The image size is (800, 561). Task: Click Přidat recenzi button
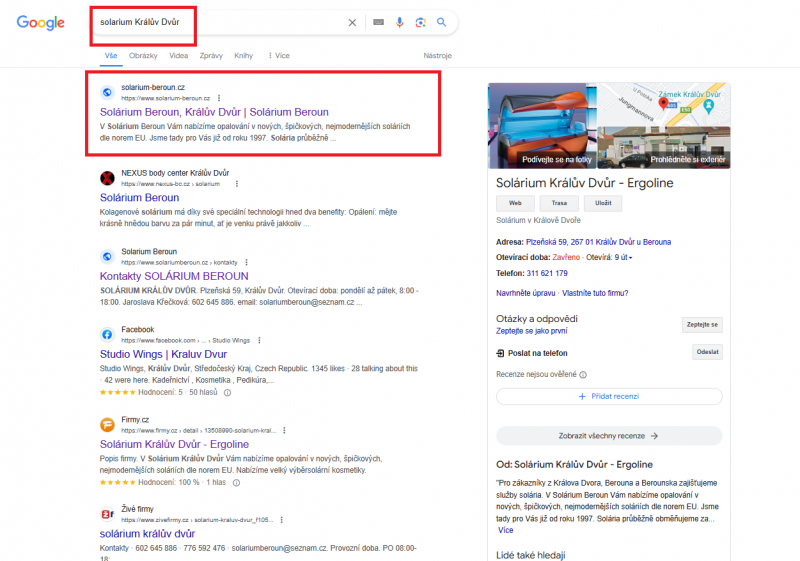[609, 396]
